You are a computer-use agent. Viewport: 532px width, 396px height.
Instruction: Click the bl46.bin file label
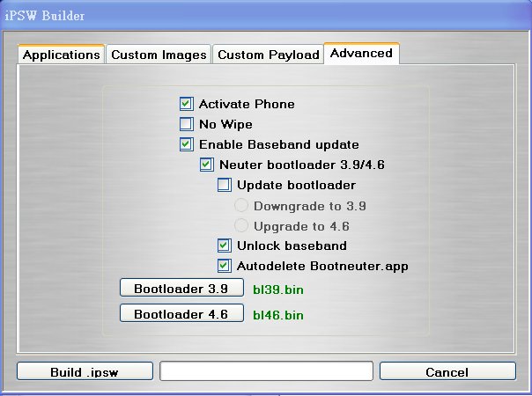(278, 314)
